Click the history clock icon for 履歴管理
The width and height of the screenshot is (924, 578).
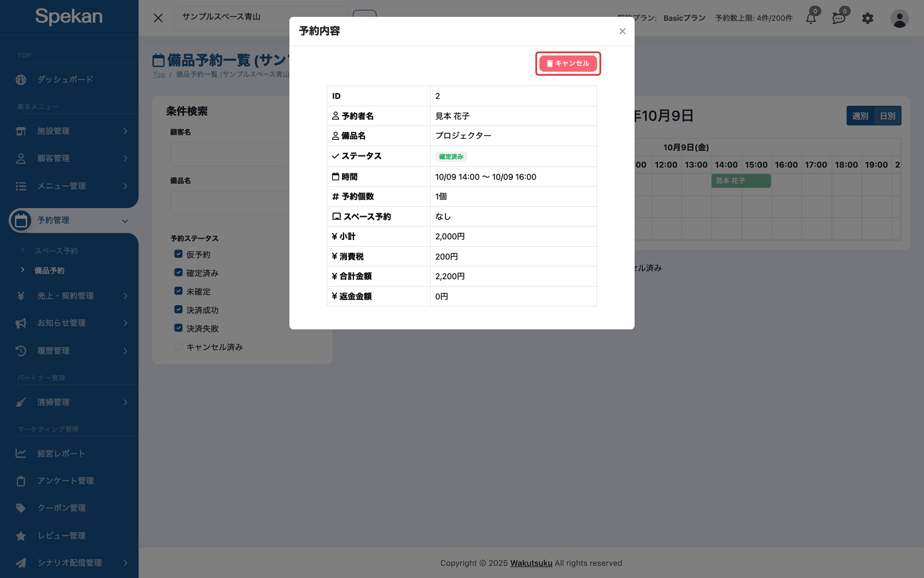(21, 351)
